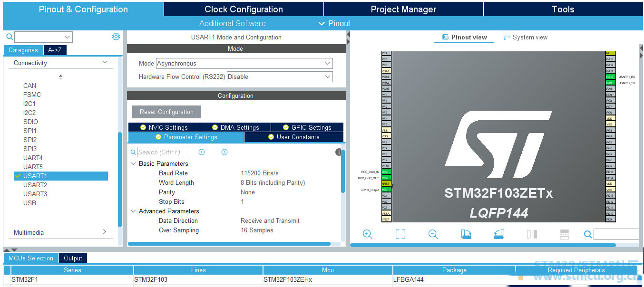Select the MCUs Selection tab
The image size is (644, 287).
click(31, 258)
